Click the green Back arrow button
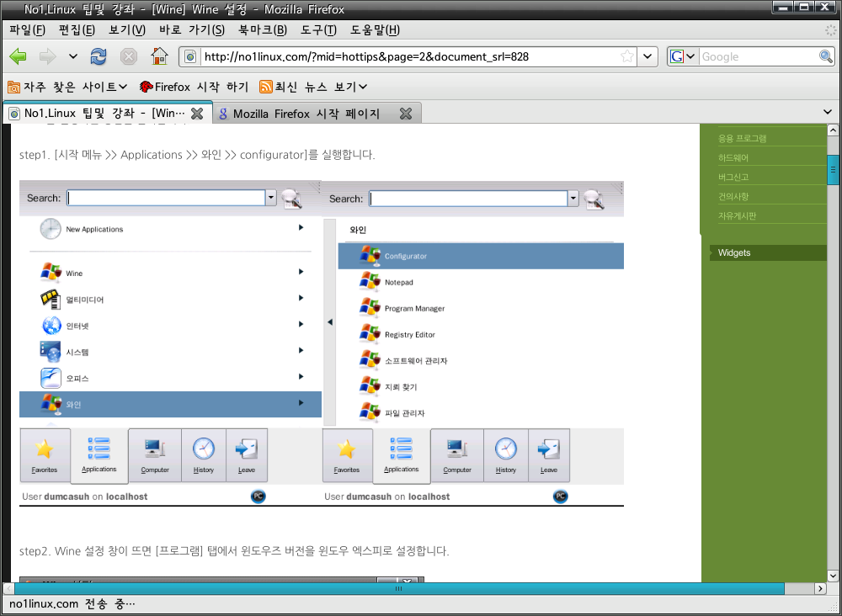 [18, 56]
